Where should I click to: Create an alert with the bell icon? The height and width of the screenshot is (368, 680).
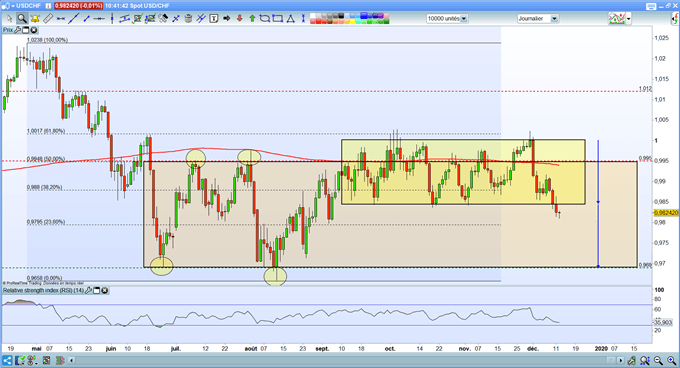click(x=35, y=19)
